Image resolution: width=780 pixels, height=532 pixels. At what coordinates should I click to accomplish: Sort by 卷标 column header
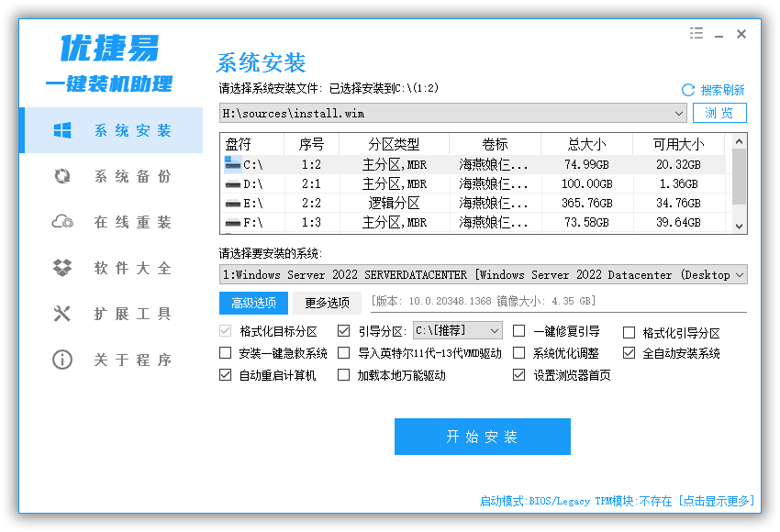tap(495, 144)
